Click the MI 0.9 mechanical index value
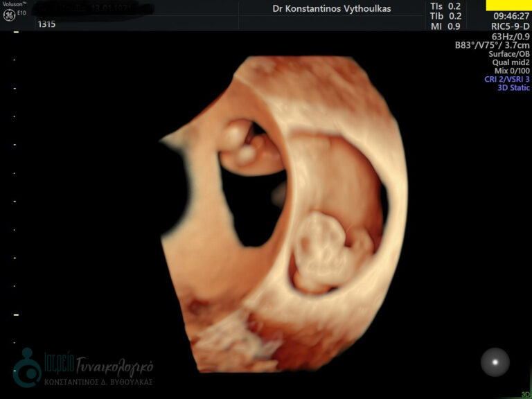This screenshot has width=532, height=399. click(x=445, y=26)
